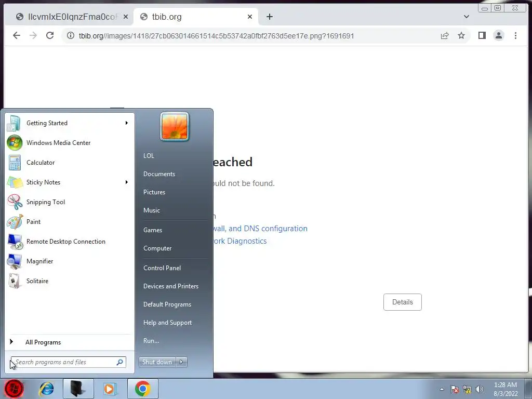This screenshot has height=399, width=532.
Task: Click the Details button on error page
Action: [x=403, y=302]
